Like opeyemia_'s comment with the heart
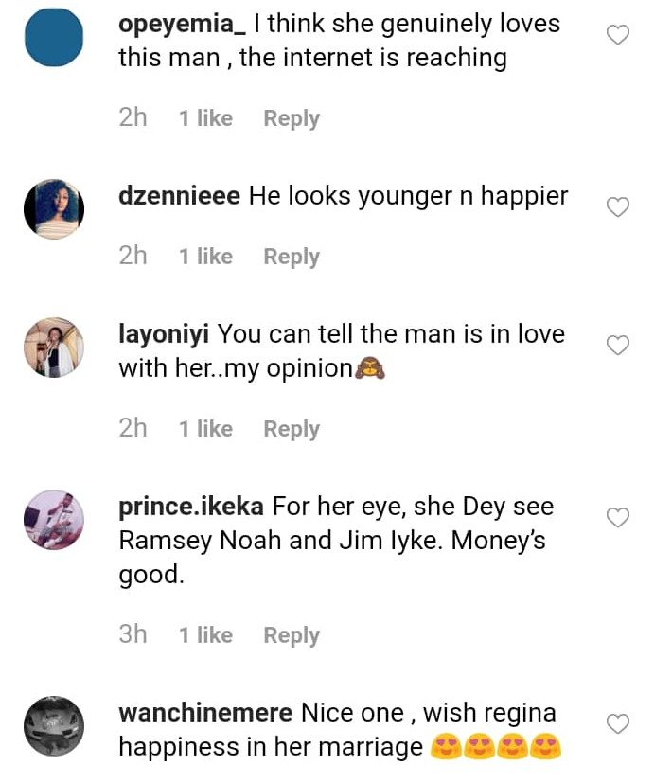Screen dimensions: 672x784 click(x=617, y=36)
